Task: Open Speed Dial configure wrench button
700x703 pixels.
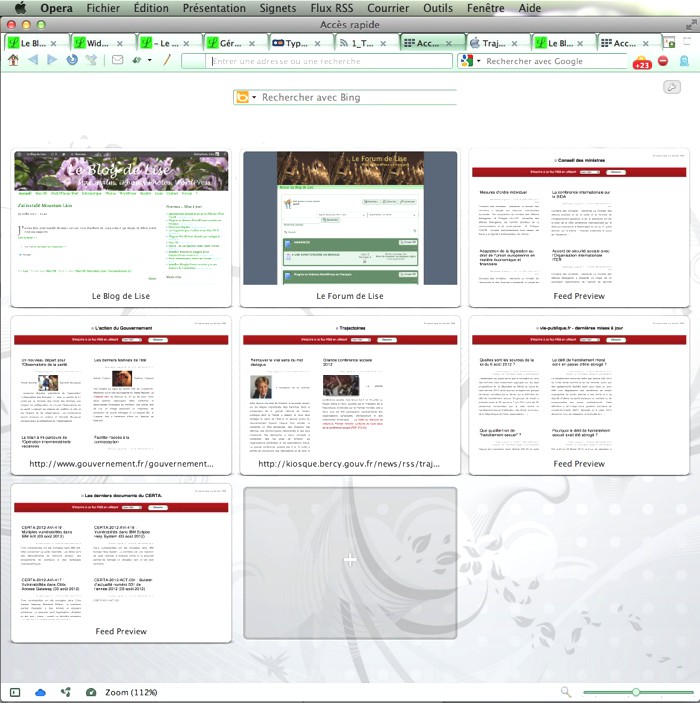Action: [672, 87]
